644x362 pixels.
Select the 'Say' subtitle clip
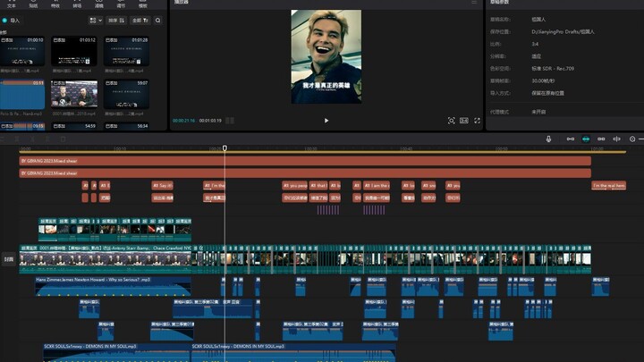tap(162, 186)
